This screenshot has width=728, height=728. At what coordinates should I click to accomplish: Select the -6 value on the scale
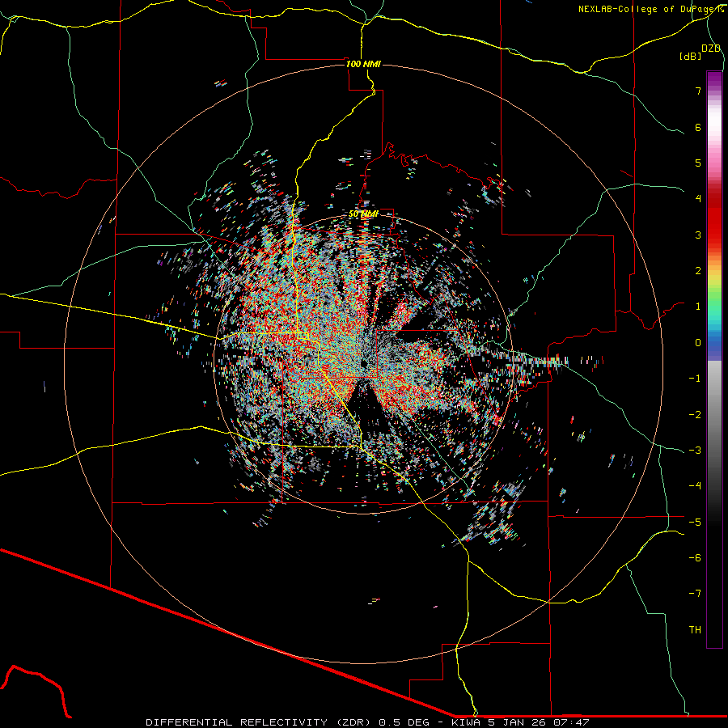pyautogui.click(x=695, y=558)
